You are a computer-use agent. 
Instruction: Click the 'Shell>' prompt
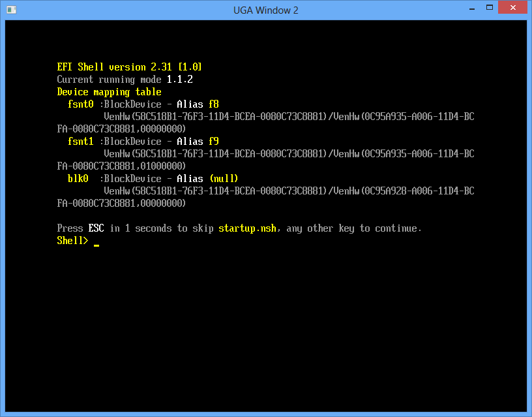(x=72, y=240)
